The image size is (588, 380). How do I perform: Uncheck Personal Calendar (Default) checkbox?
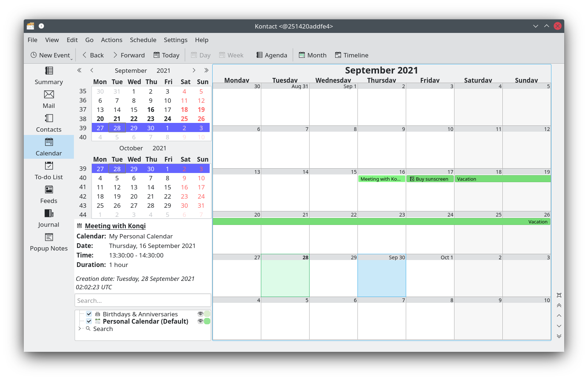point(89,321)
